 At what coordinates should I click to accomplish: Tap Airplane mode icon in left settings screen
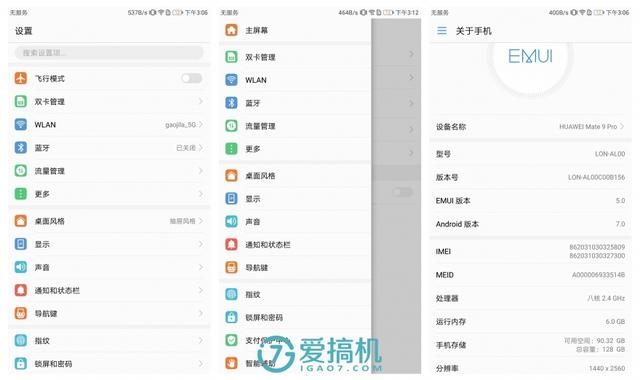pyautogui.click(x=21, y=78)
